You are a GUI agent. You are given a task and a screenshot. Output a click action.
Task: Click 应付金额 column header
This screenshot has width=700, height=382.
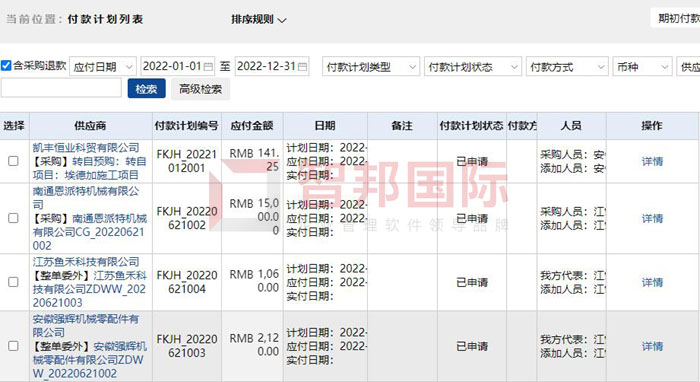click(252, 126)
